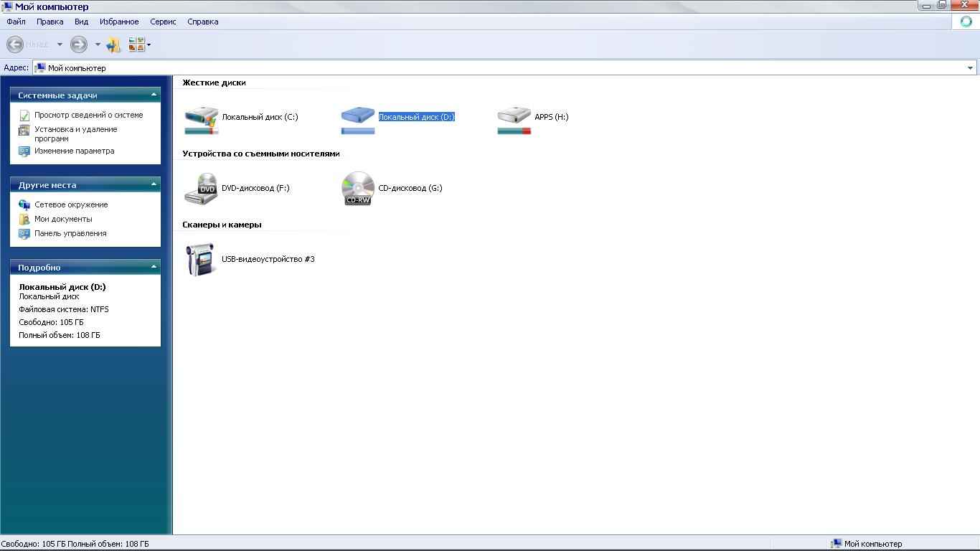This screenshot has height=551, width=980.
Task: Open the USB video device #3 camera icon
Action: coord(201,259)
